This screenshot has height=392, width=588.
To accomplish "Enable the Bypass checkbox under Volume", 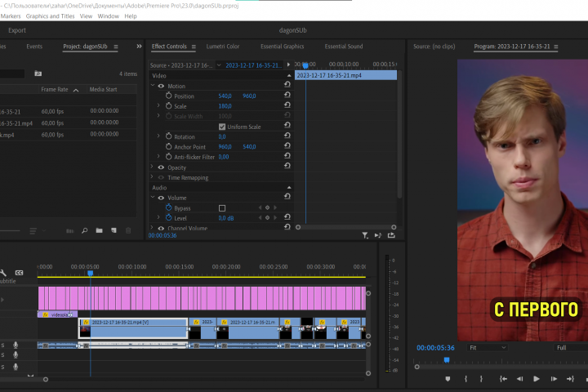I will point(222,207).
